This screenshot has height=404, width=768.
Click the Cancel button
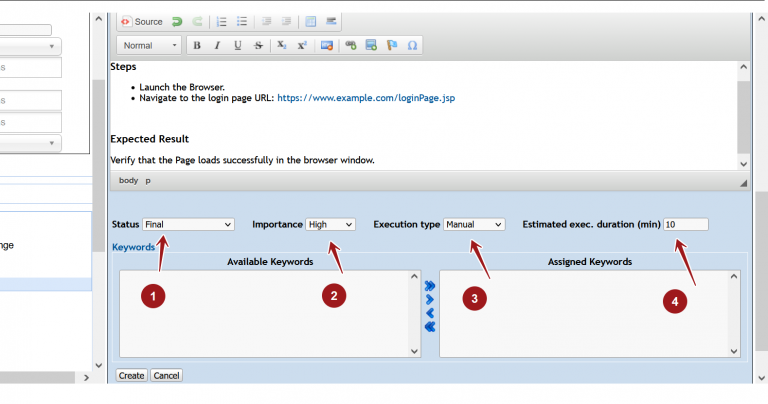[x=166, y=376]
